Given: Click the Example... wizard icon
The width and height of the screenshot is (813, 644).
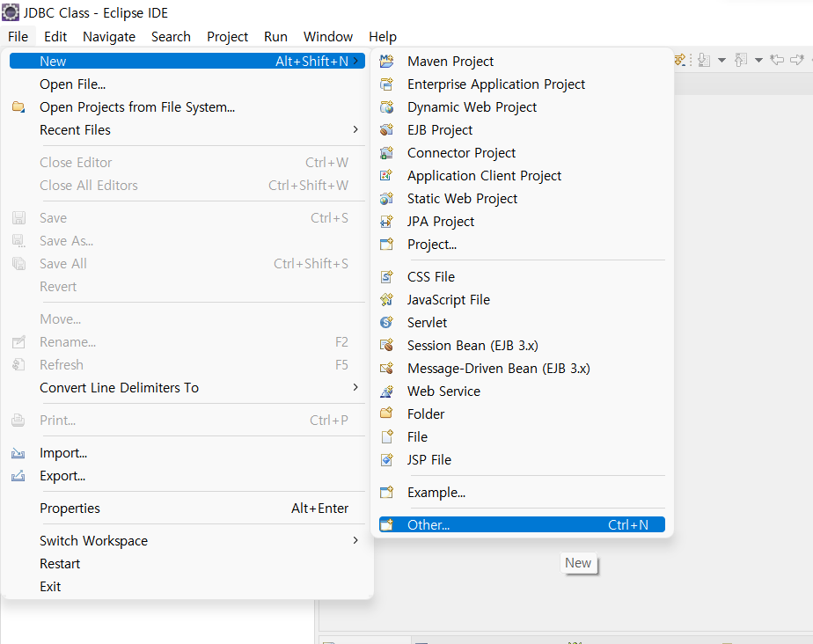Looking at the screenshot, I should (x=386, y=492).
